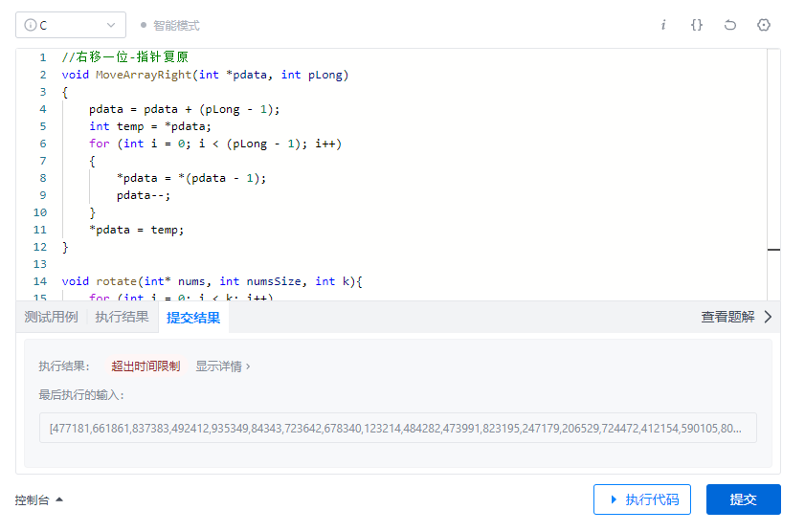Switch to the 测试用例 tab
The image size is (805, 532).
pyautogui.click(x=51, y=317)
